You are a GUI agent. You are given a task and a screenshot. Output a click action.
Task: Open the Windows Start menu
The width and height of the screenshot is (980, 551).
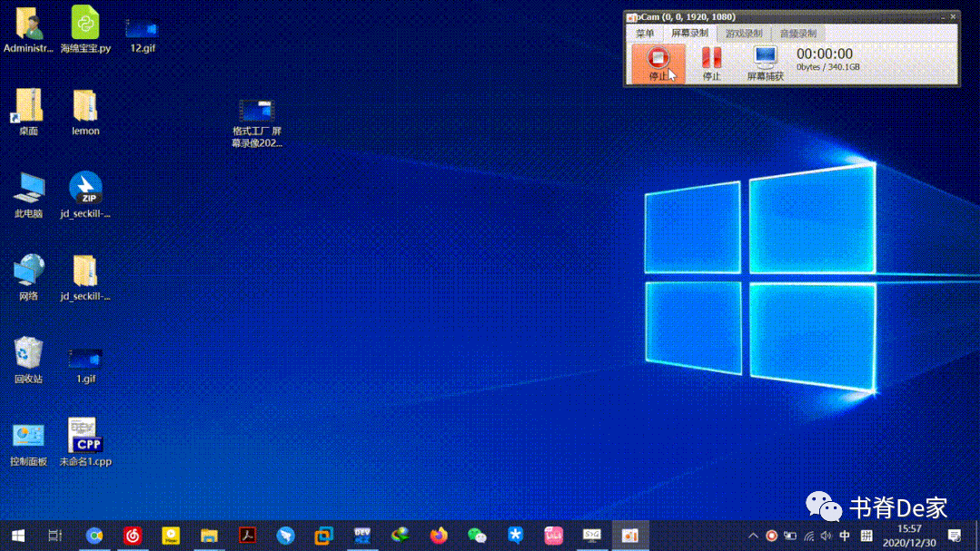point(18,536)
